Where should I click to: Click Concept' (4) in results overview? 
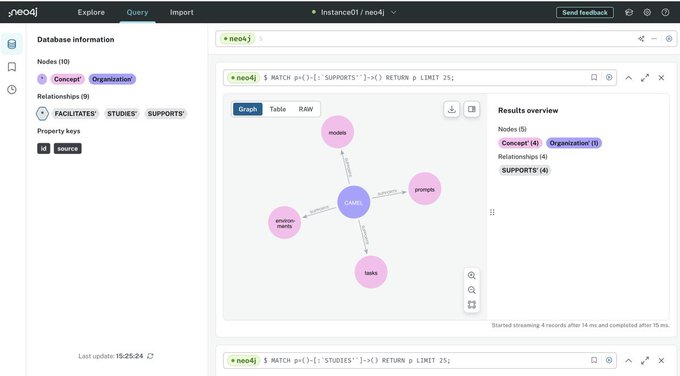tap(520, 143)
